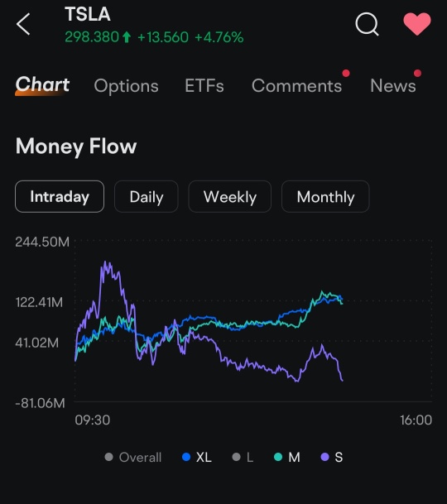Hide the M series teal legend
Viewport: 447px width, 504px height.
coord(287,457)
